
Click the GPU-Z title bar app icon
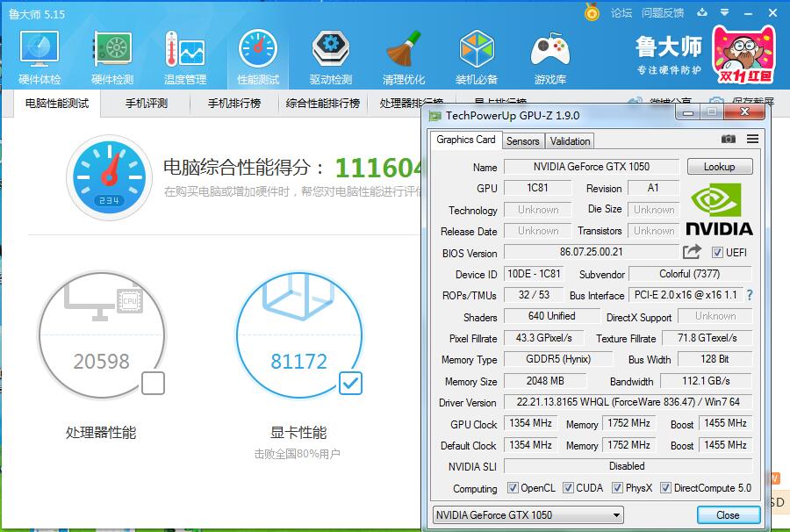pos(434,116)
